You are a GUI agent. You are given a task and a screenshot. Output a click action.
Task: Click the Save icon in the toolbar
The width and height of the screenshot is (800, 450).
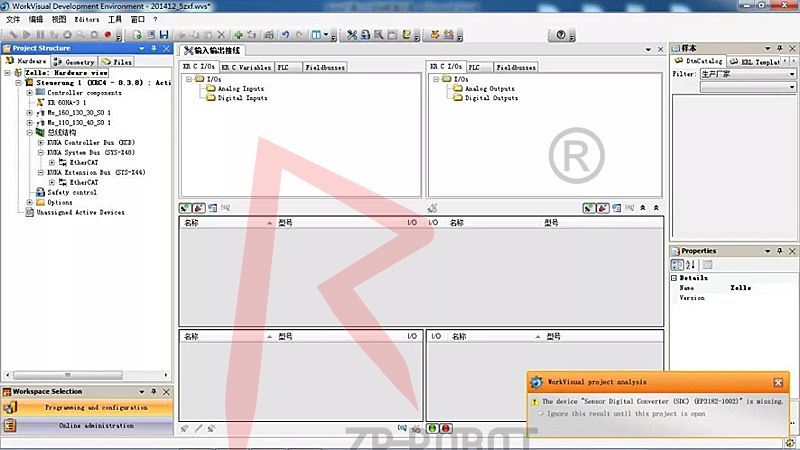[163, 35]
